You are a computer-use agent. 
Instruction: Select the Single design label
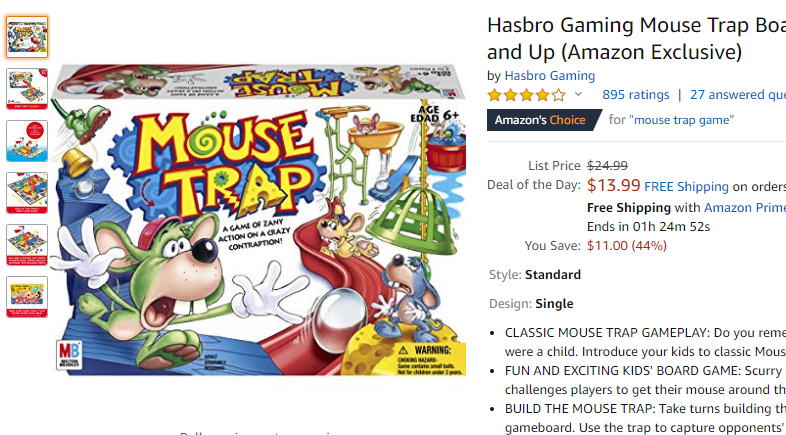coord(554,304)
